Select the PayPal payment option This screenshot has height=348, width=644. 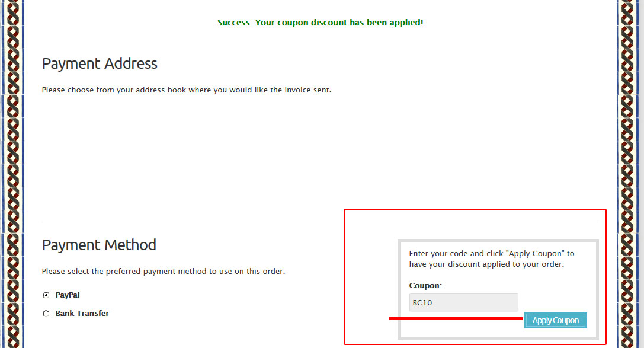pyautogui.click(x=46, y=295)
